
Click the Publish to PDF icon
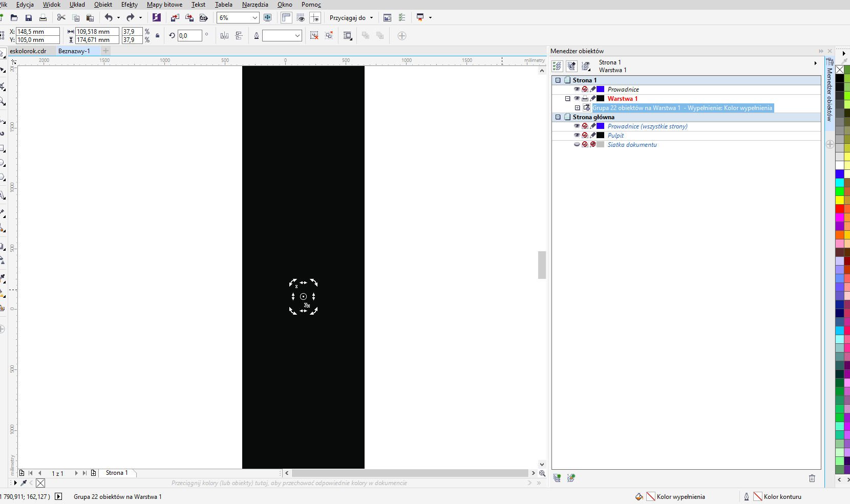click(204, 18)
